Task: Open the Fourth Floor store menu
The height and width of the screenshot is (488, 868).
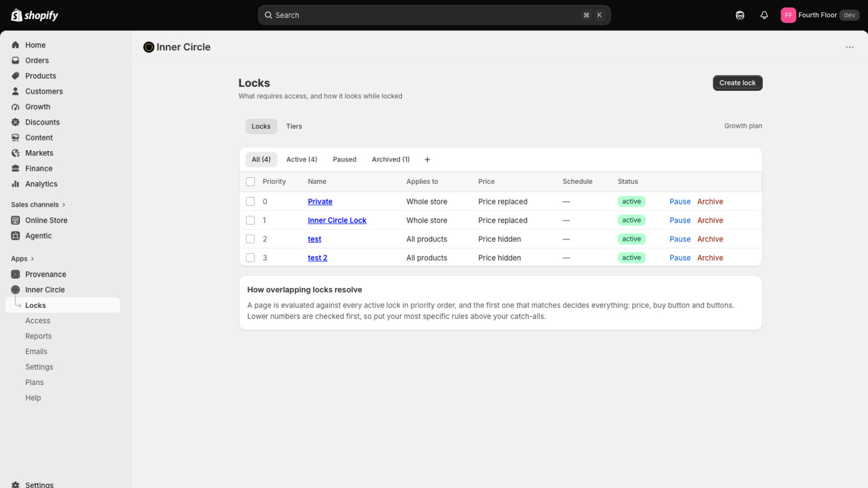Action: click(820, 15)
